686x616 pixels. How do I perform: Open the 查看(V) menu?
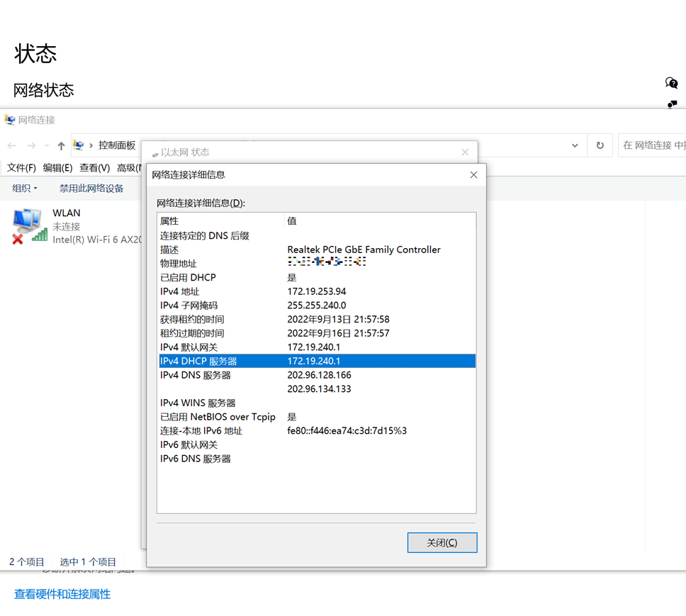point(94,168)
